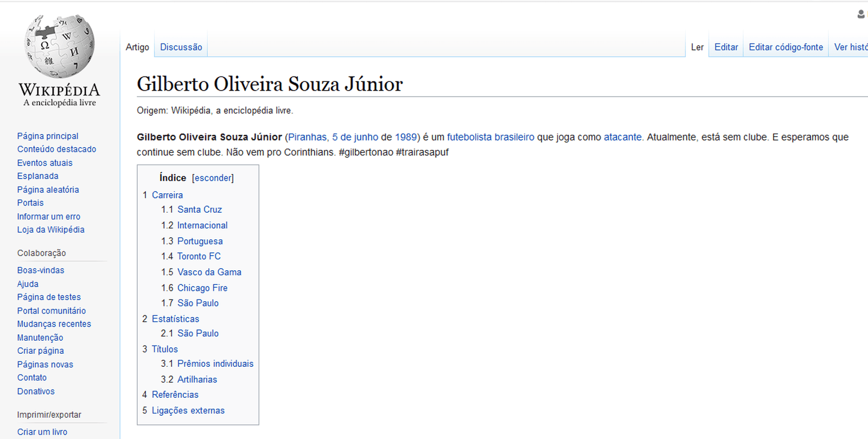This screenshot has width=868, height=439.
Task: Open Boas-vindas link
Action: (x=41, y=270)
